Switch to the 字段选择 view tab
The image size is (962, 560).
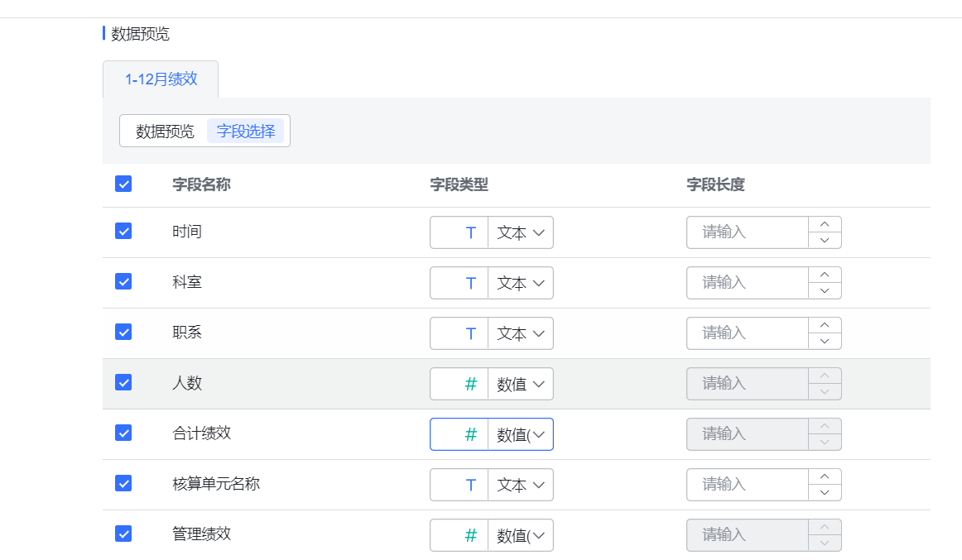click(245, 132)
